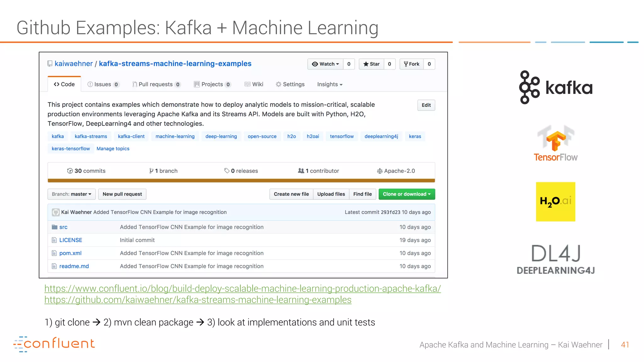Click the src folder icon
This screenshot has height=362, width=644.
(x=54, y=227)
